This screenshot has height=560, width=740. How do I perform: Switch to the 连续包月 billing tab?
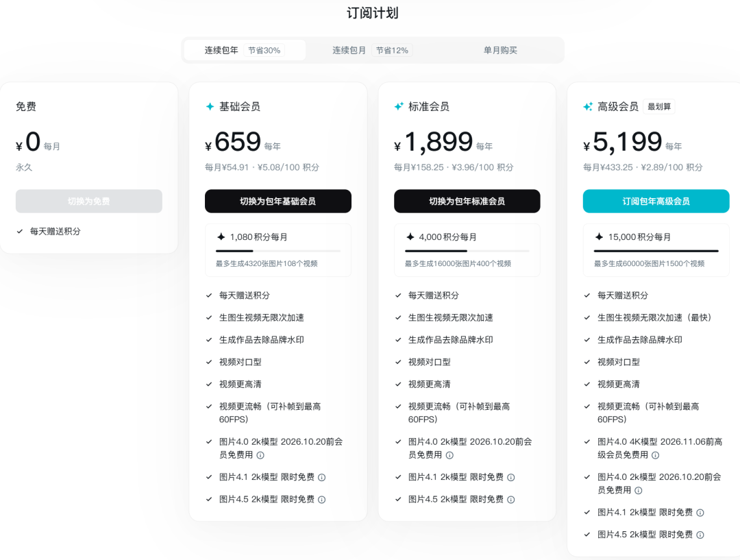[x=371, y=50]
